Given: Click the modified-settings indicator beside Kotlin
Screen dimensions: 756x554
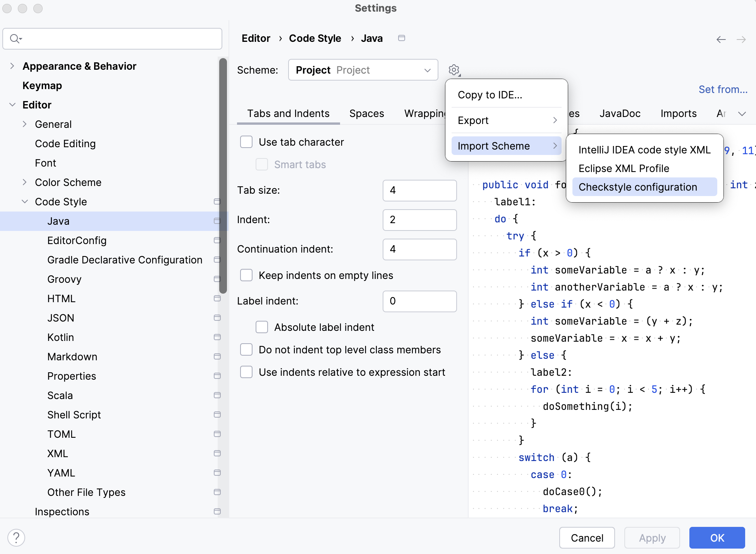Looking at the screenshot, I should coord(216,337).
